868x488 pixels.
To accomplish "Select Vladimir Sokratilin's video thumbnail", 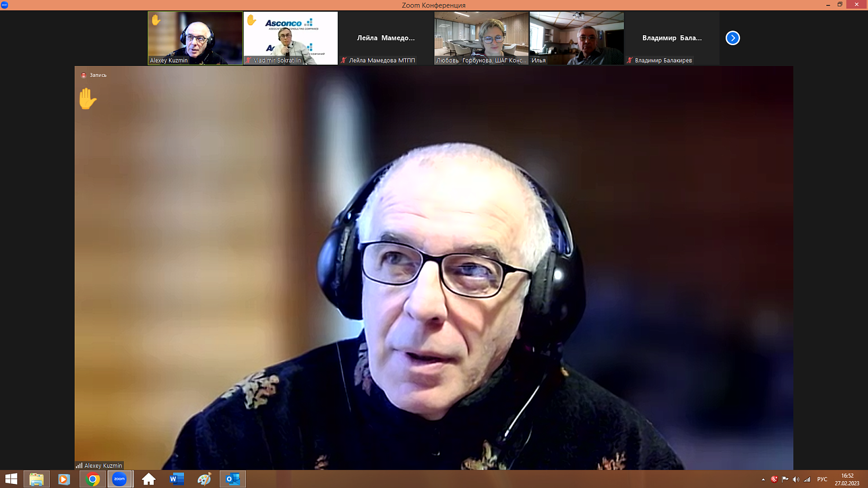I will pyautogui.click(x=290, y=38).
